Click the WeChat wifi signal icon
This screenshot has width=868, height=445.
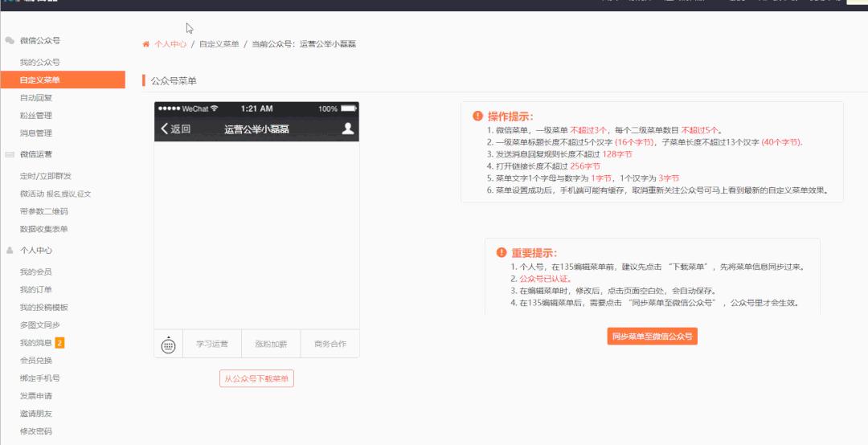point(215,108)
